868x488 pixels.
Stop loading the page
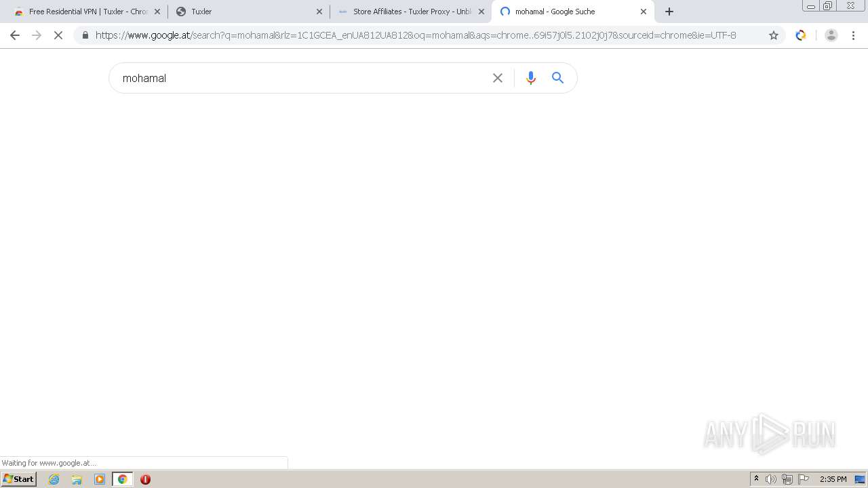click(58, 35)
